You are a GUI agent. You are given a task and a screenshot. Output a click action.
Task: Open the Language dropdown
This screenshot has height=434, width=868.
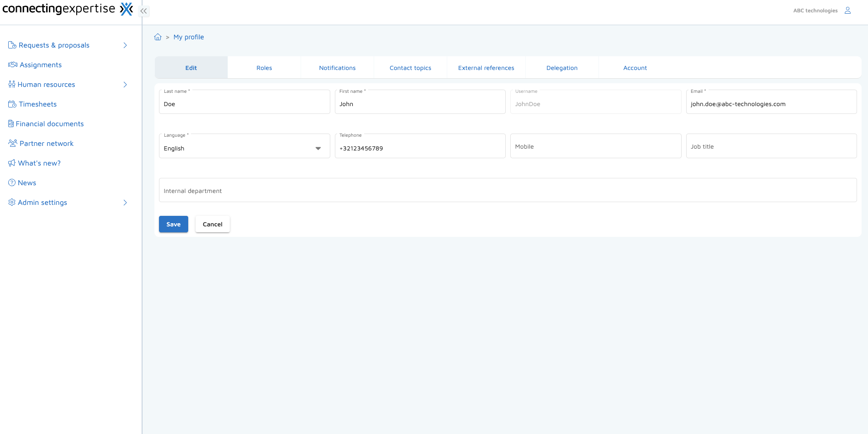click(x=244, y=148)
